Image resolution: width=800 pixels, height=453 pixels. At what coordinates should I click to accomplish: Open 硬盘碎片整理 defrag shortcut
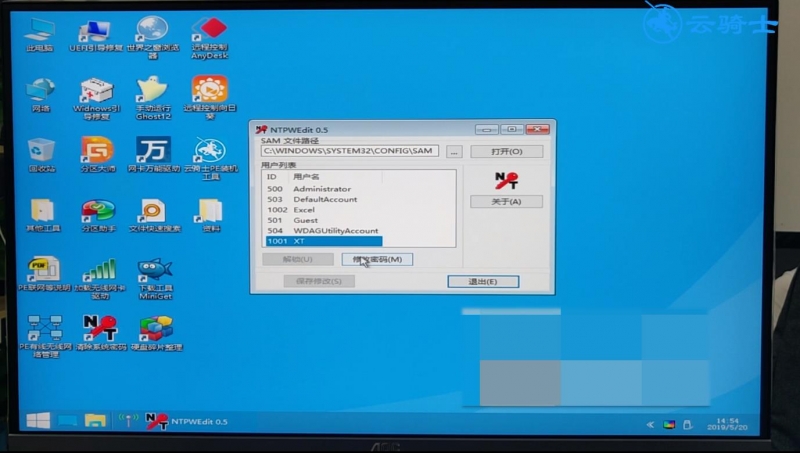(156, 333)
